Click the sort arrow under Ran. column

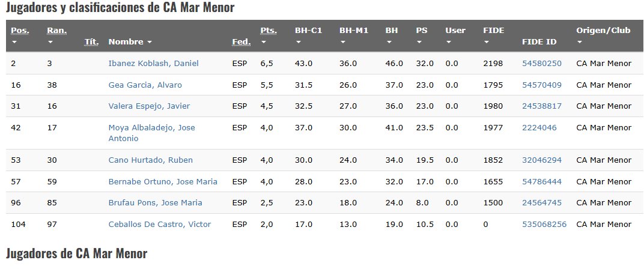(x=50, y=42)
